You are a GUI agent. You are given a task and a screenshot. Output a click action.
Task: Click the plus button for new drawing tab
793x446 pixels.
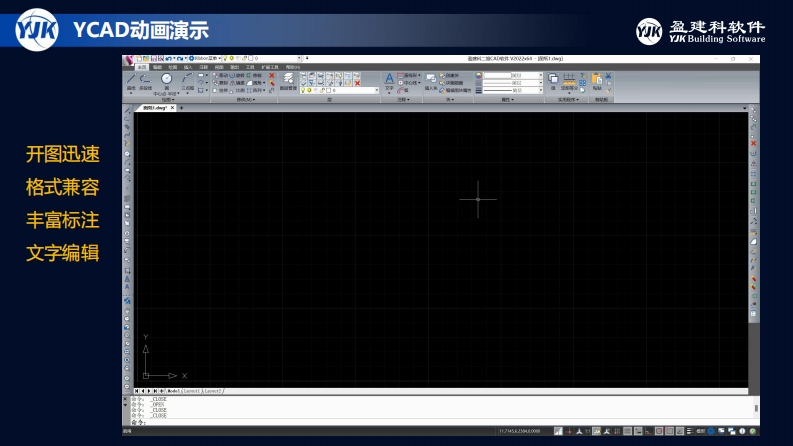(x=181, y=108)
